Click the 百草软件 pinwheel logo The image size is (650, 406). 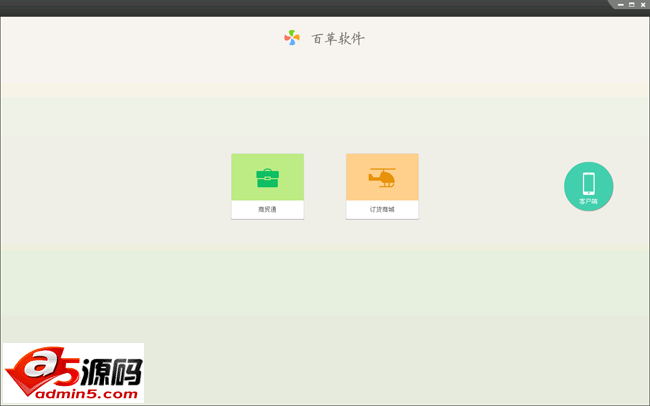[x=292, y=38]
